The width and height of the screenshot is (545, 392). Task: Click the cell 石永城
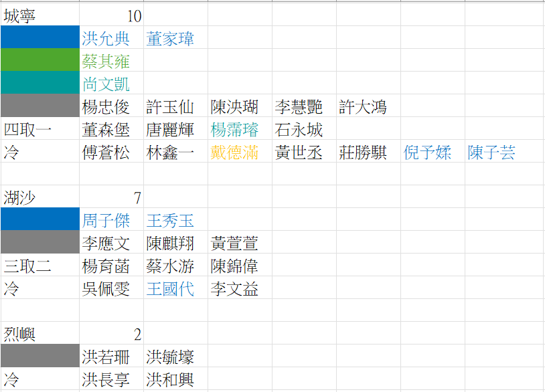click(305, 128)
